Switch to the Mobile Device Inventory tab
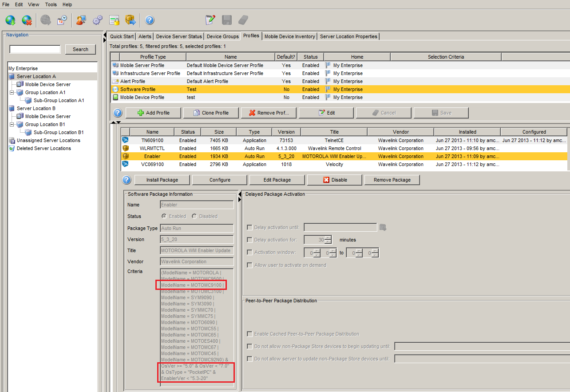 click(x=289, y=36)
